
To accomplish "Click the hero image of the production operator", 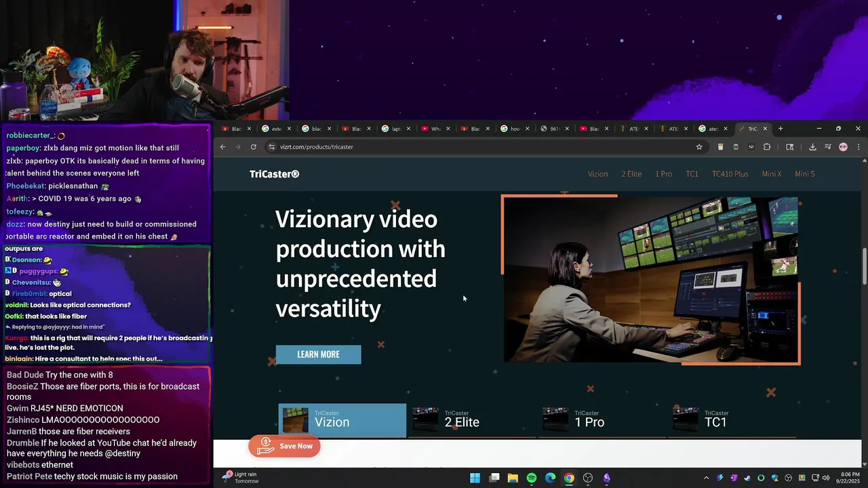I will coord(650,280).
